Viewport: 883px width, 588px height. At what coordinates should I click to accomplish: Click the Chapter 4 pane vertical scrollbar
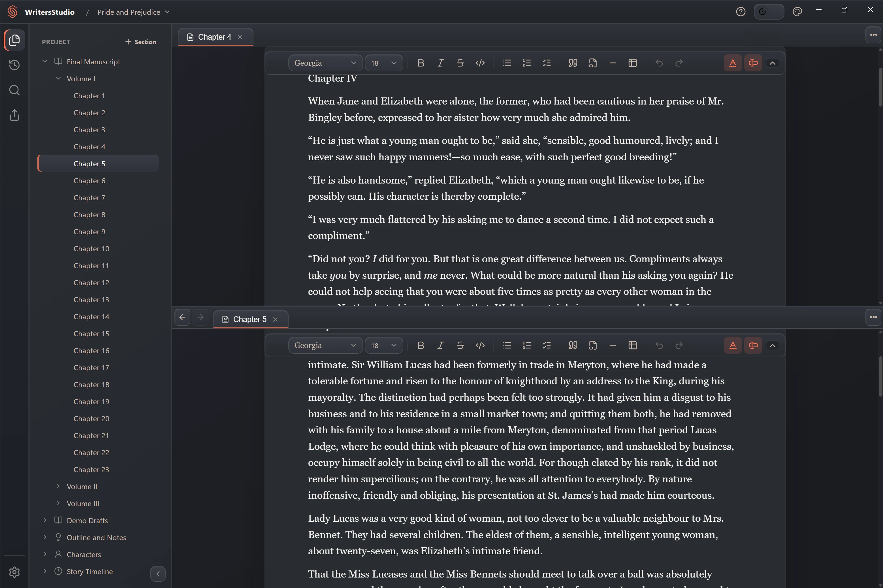click(880, 87)
